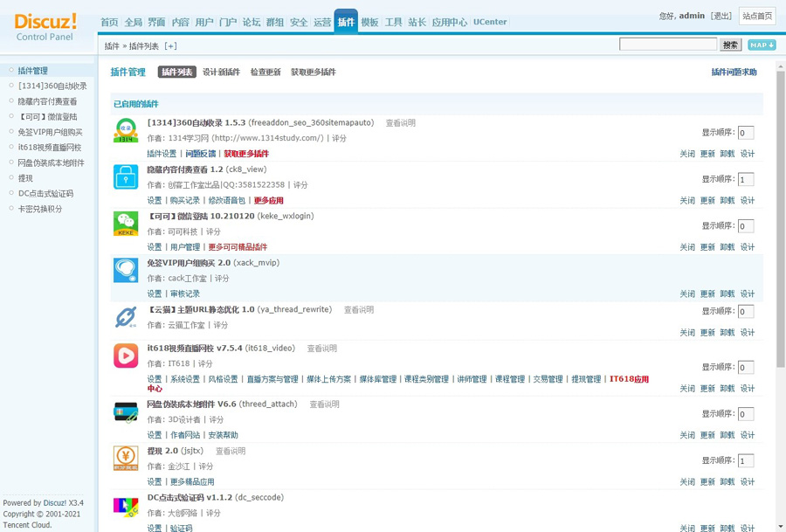This screenshot has width=786, height=532.
Task: Click 设计 for the 免签VIP用户组购买 plugin
Action: (748, 294)
